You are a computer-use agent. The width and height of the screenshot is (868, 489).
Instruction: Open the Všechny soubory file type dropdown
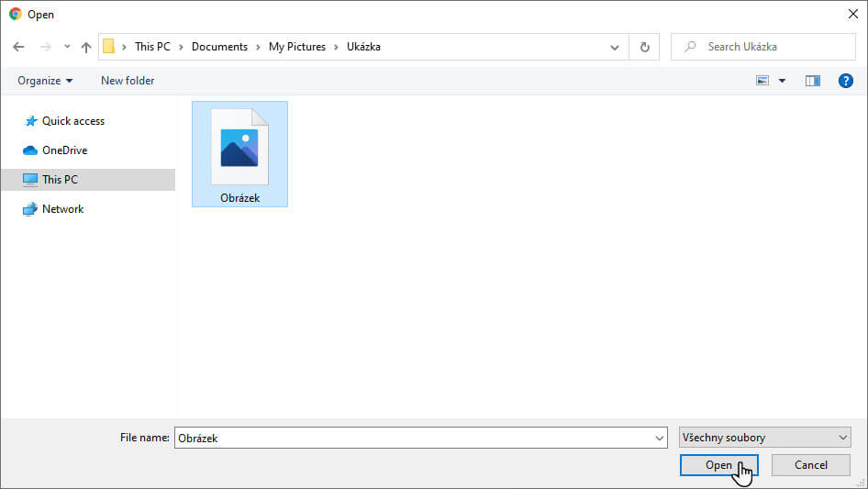click(x=764, y=438)
